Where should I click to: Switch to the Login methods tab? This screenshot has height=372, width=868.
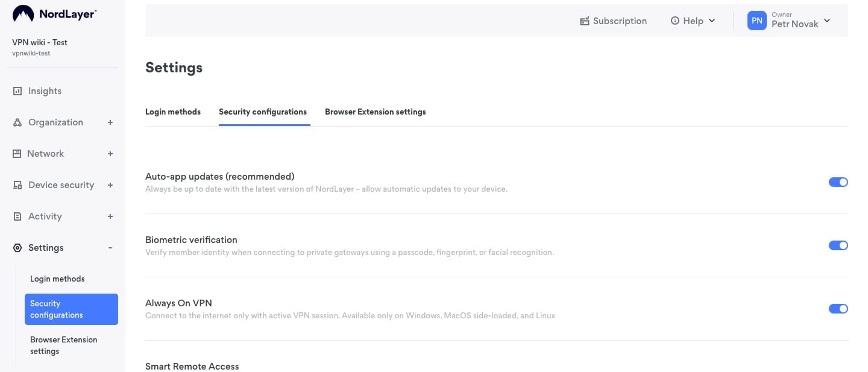[x=173, y=112]
